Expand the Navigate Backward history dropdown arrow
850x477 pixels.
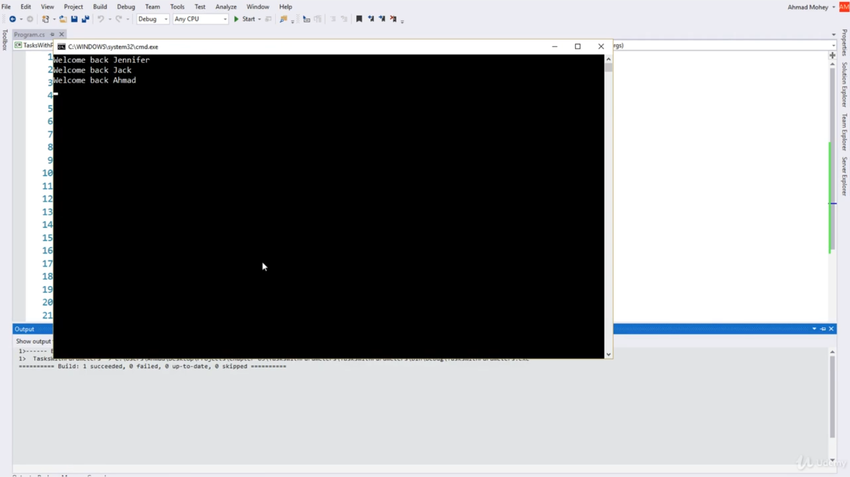click(21, 19)
